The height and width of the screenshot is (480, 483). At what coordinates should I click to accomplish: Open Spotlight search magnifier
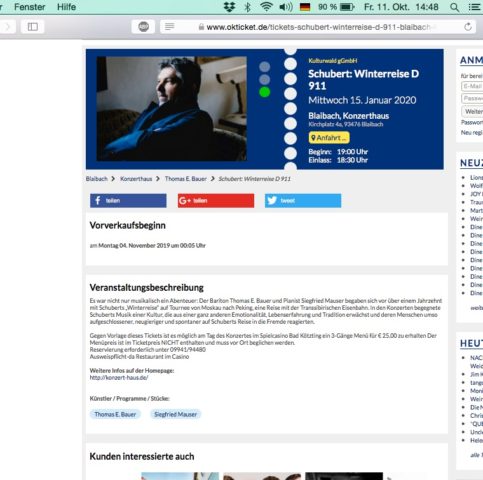coord(454,7)
